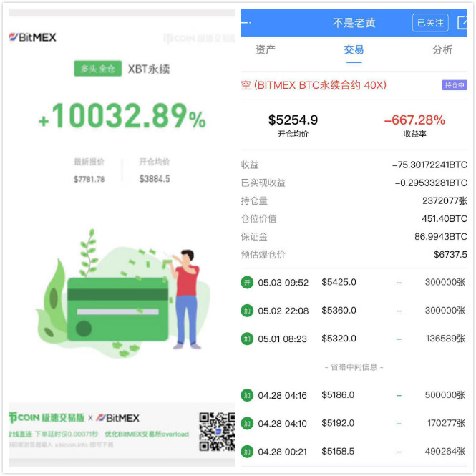Open the 资产 tab
Screen dimensions: 476x476
click(x=266, y=49)
